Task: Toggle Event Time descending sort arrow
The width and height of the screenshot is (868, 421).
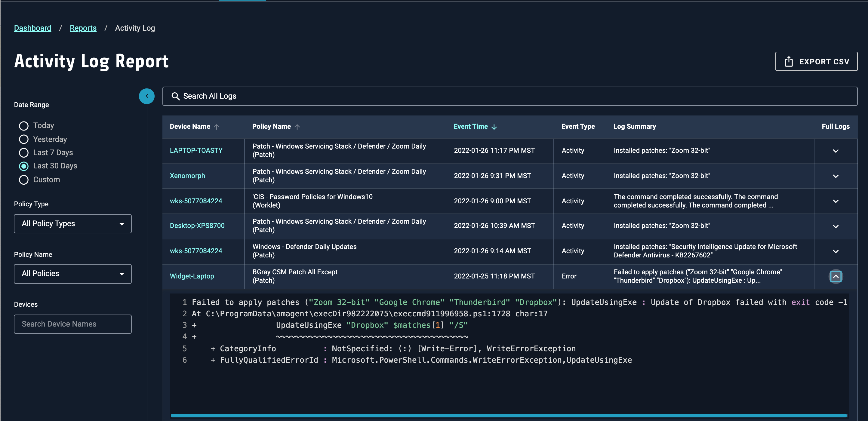Action: click(494, 127)
